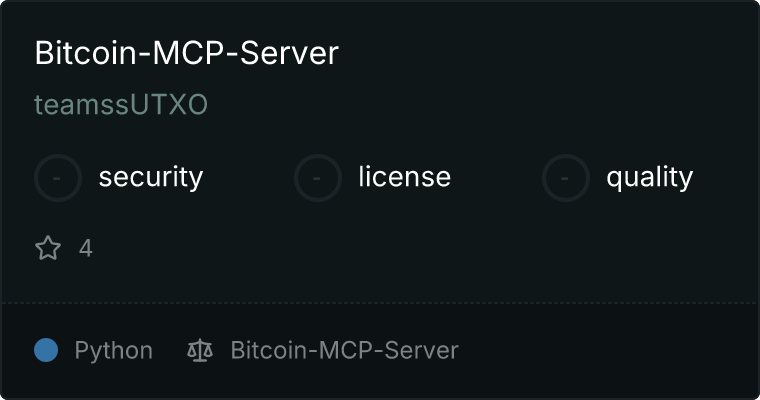Click the blue Python language dot
The image size is (760, 400).
pyautogui.click(x=46, y=351)
